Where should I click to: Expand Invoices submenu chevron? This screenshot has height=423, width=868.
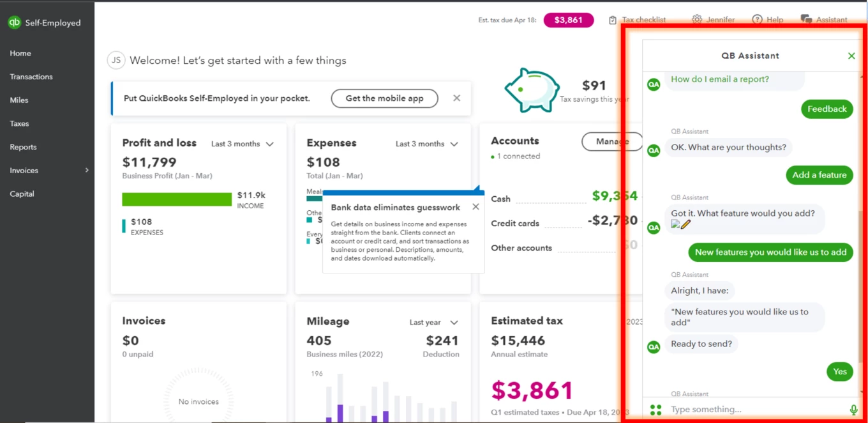(87, 171)
